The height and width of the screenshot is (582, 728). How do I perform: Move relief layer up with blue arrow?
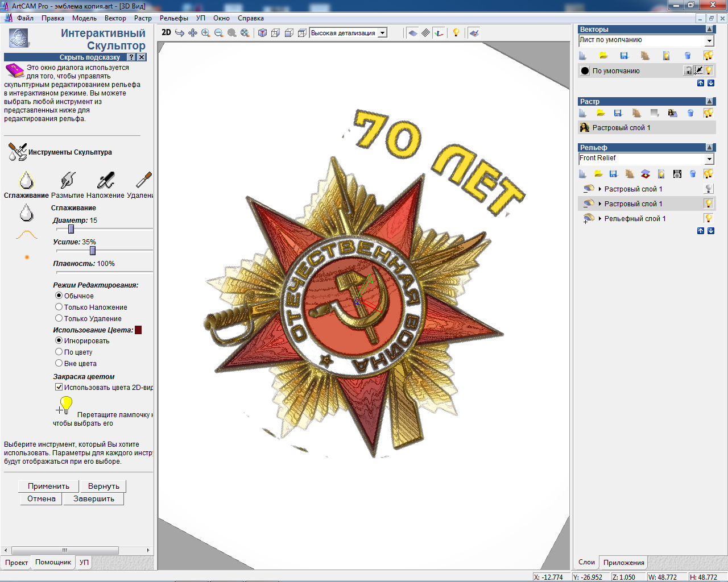[701, 231]
